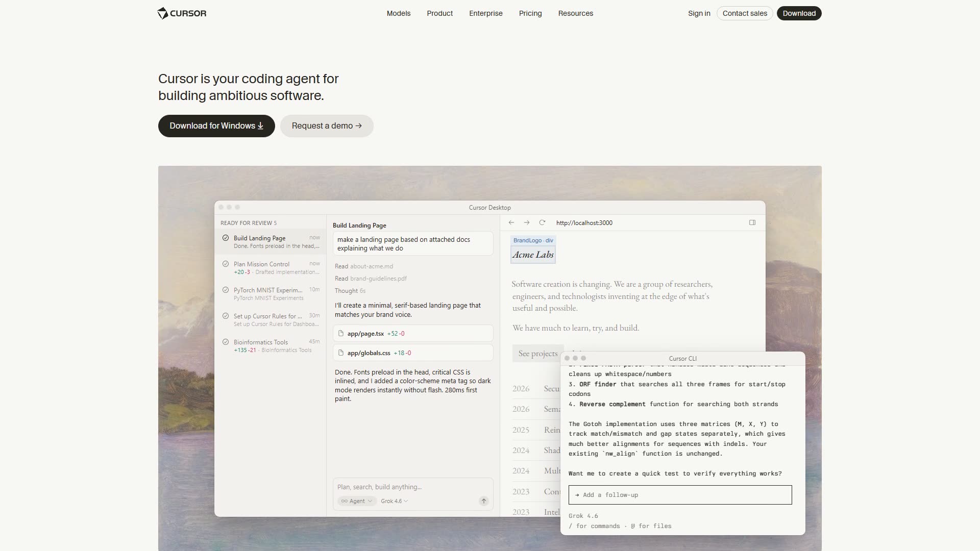
Task: Click the Contact sales button
Action: pyautogui.click(x=745, y=13)
